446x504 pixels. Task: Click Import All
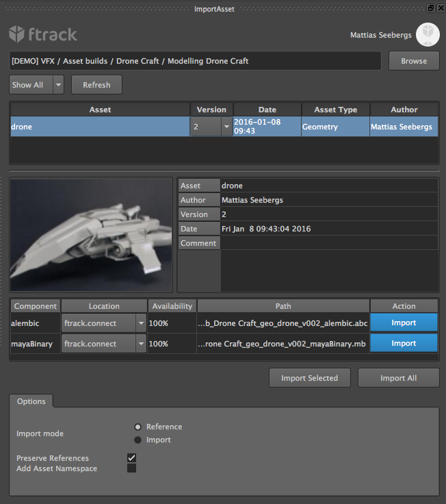click(399, 378)
